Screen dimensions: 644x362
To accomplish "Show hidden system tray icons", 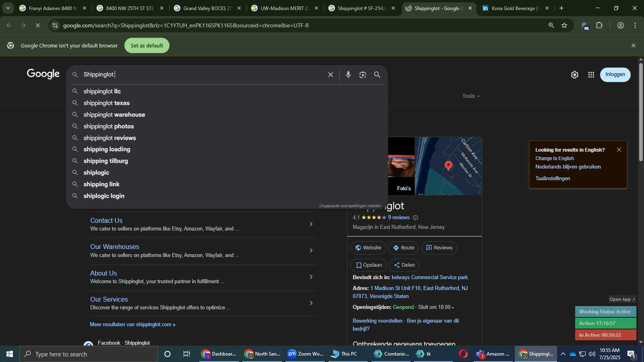I will 563,354.
